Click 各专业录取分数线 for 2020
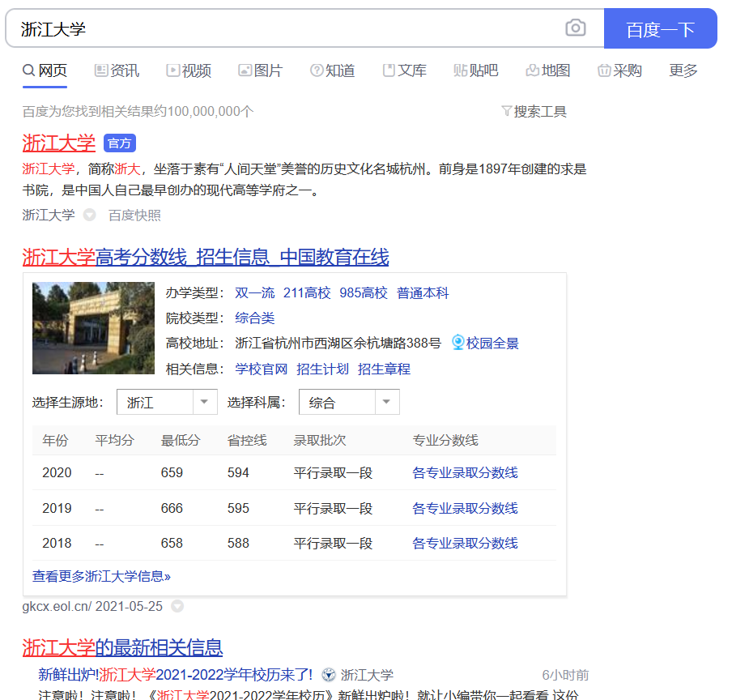 click(x=465, y=472)
